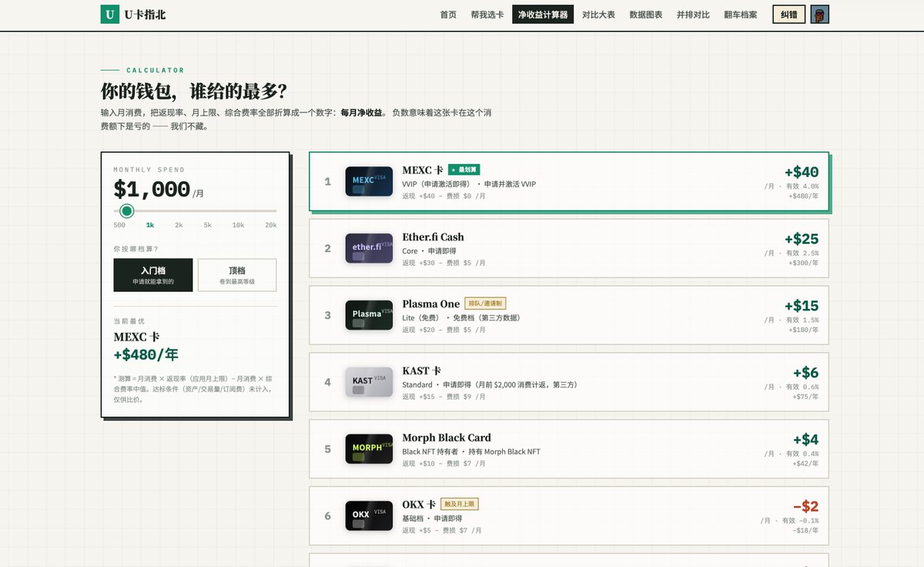The height and width of the screenshot is (567, 924).
Task: Open 并排对比 page
Action: tap(693, 15)
